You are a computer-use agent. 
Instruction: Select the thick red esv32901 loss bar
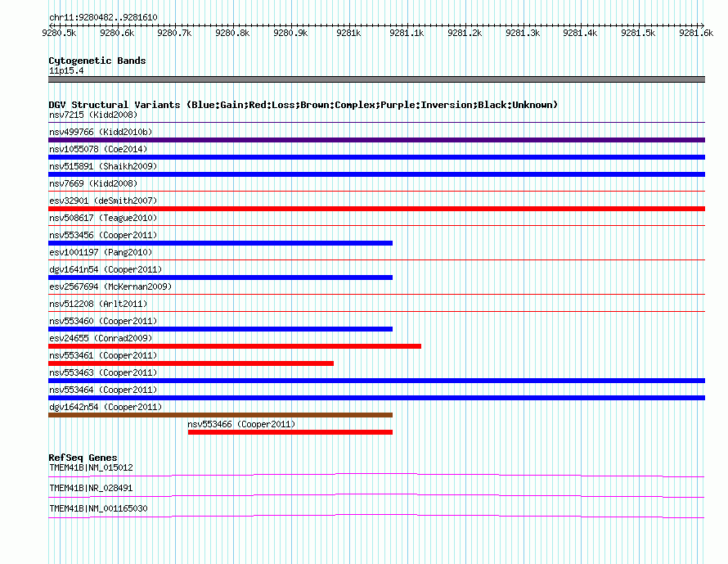coord(376,209)
